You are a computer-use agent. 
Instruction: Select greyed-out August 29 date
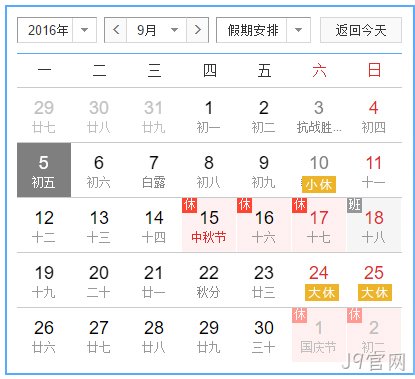(44, 115)
